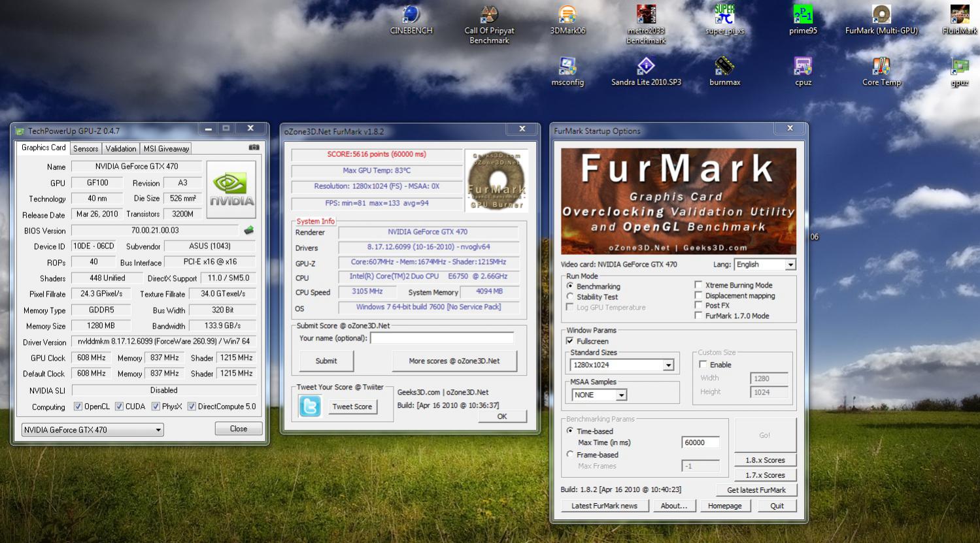Click the Latest FurMark news button
Viewport: 980px width, 543px height.
[x=604, y=506]
